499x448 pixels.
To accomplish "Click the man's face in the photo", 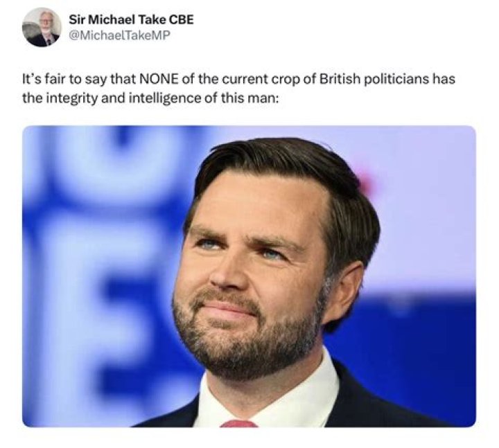I will (249, 263).
